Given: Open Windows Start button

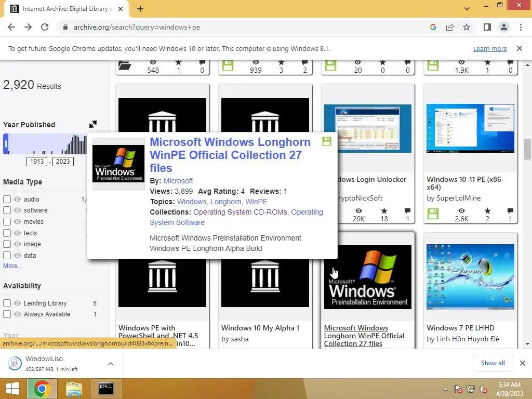Looking at the screenshot, I should click(12, 389).
